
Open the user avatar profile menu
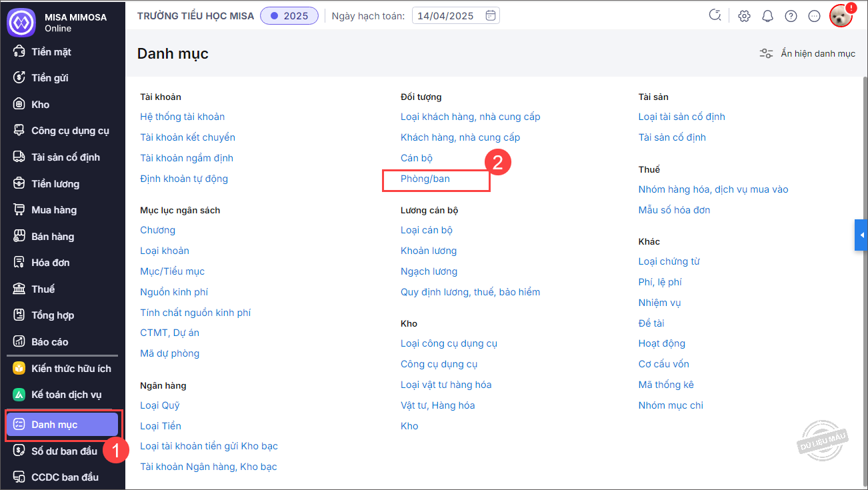tap(841, 16)
